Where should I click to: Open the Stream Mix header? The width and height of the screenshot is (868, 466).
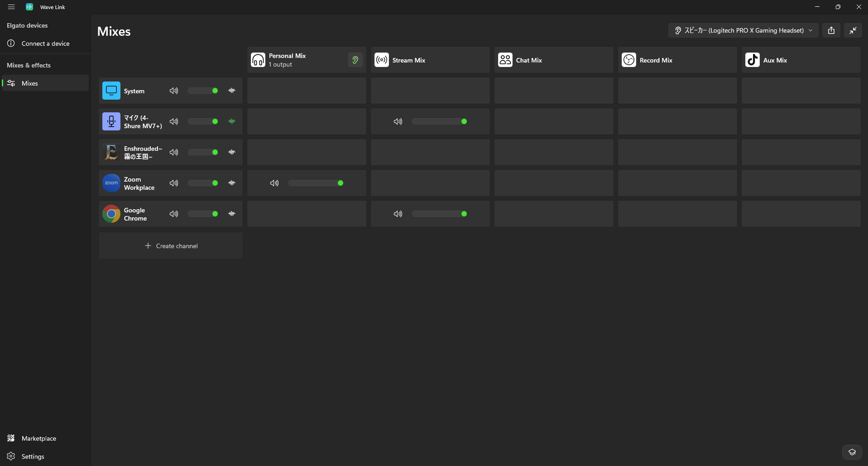pyautogui.click(x=430, y=60)
